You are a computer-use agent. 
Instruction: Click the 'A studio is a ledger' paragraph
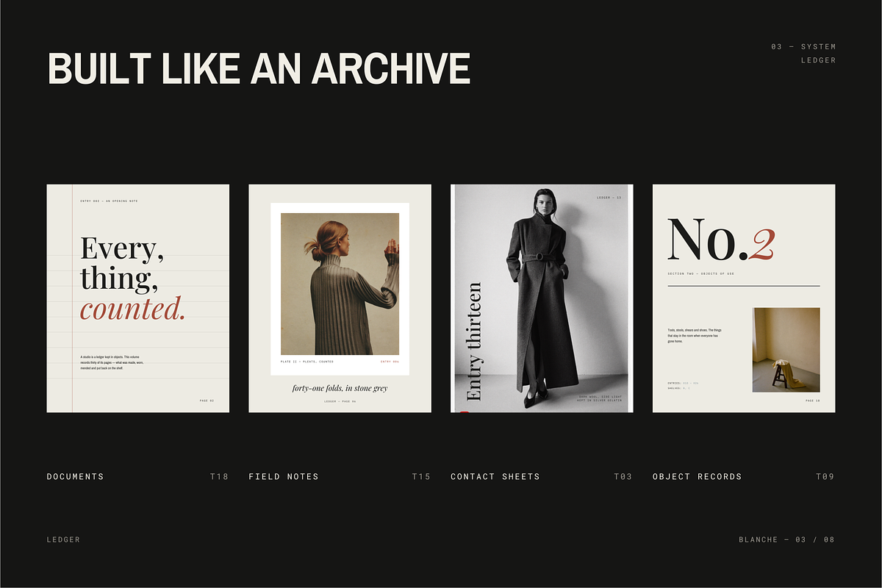click(x=112, y=362)
